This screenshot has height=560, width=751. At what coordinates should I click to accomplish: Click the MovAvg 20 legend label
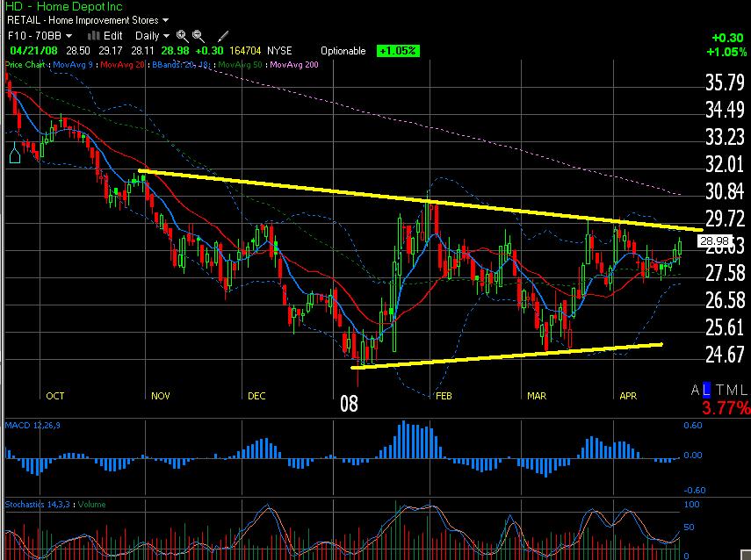click(x=122, y=65)
